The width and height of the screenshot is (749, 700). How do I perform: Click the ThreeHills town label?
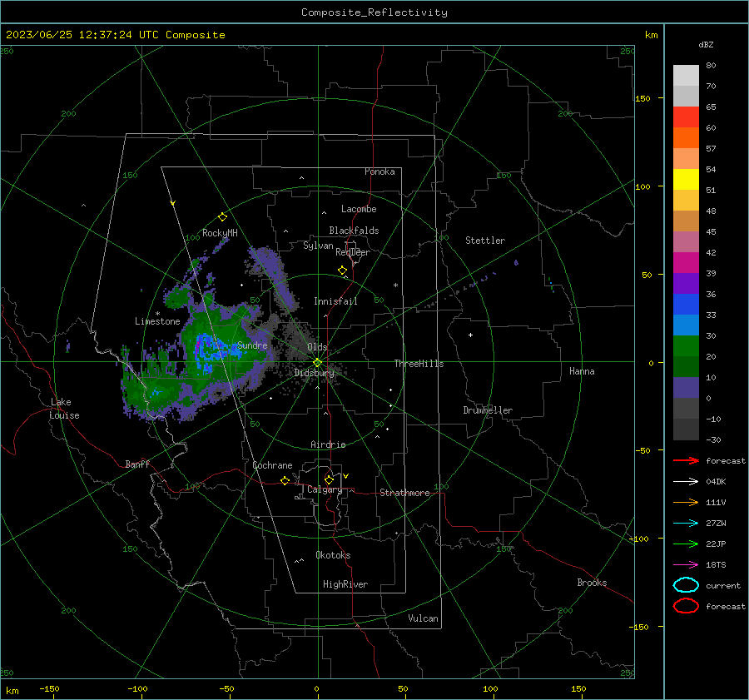(x=419, y=364)
